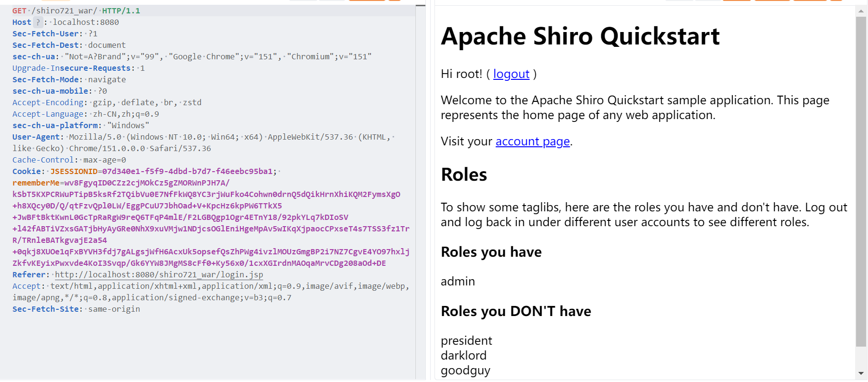Follow the logout link

point(511,74)
